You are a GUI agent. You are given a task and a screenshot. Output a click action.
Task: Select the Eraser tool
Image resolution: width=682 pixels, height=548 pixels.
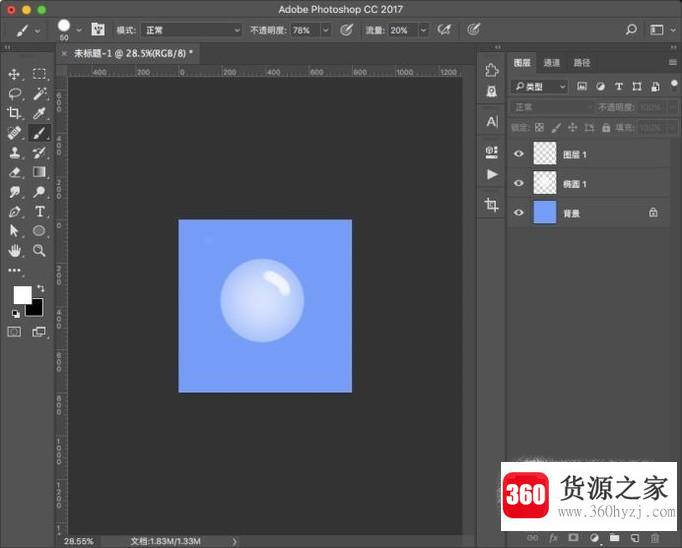(x=14, y=172)
